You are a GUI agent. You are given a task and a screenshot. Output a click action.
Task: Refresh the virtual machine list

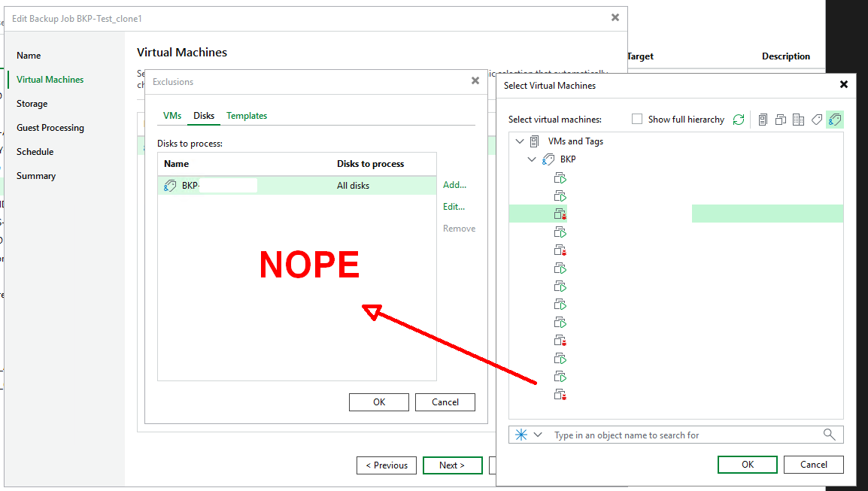click(x=739, y=120)
